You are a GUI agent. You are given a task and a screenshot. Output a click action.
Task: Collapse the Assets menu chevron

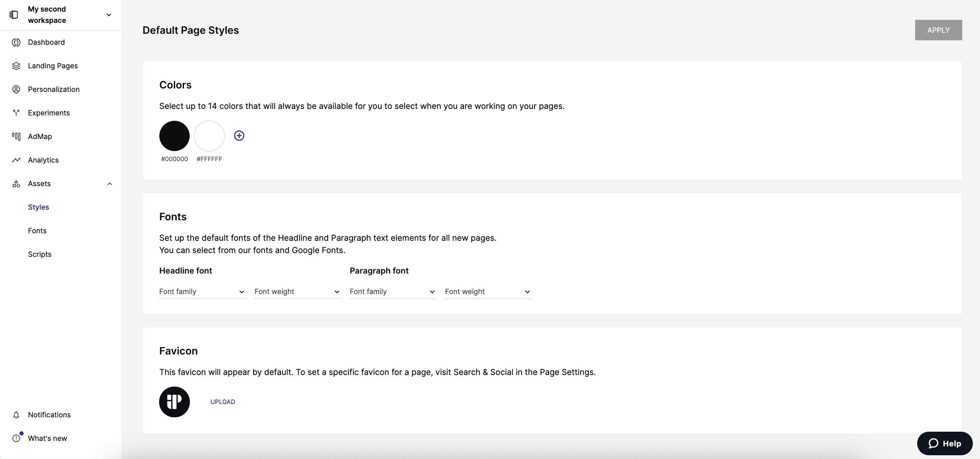click(110, 184)
